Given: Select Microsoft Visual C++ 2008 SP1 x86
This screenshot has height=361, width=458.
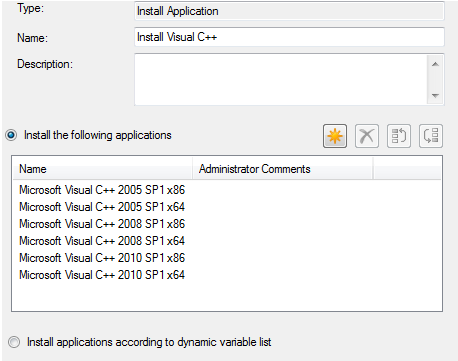Looking at the screenshot, I should (102, 224).
